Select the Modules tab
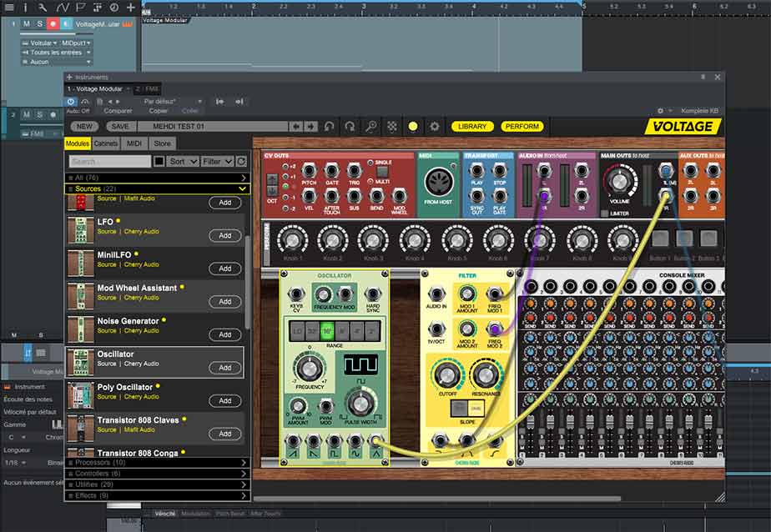The width and height of the screenshot is (771, 532). click(x=78, y=143)
